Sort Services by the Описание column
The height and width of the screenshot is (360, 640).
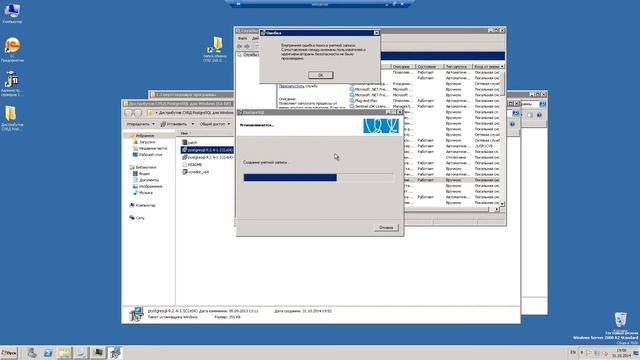pyautogui.click(x=403, y=67)
